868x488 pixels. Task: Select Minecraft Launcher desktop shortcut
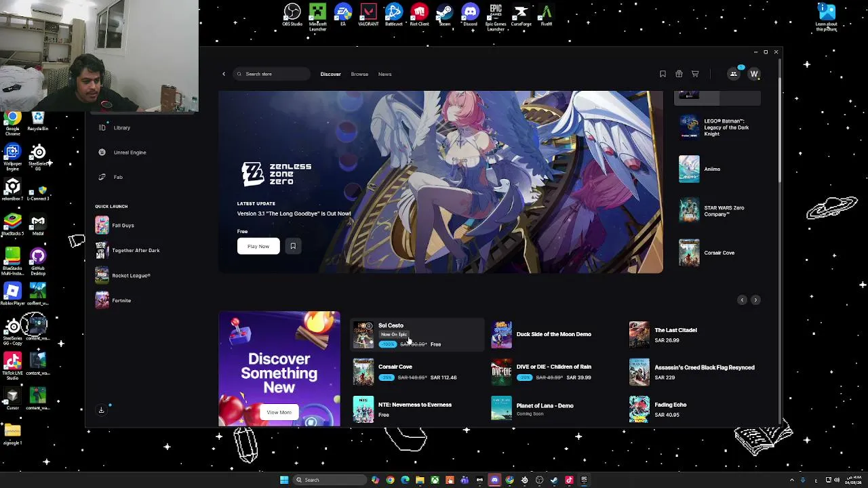click(317, 17)
